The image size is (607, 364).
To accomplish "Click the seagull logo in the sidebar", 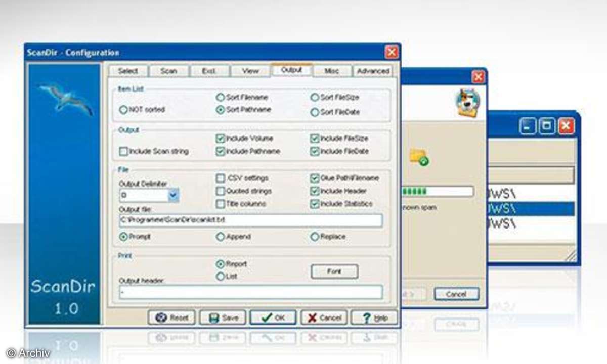I will [66, 99].
